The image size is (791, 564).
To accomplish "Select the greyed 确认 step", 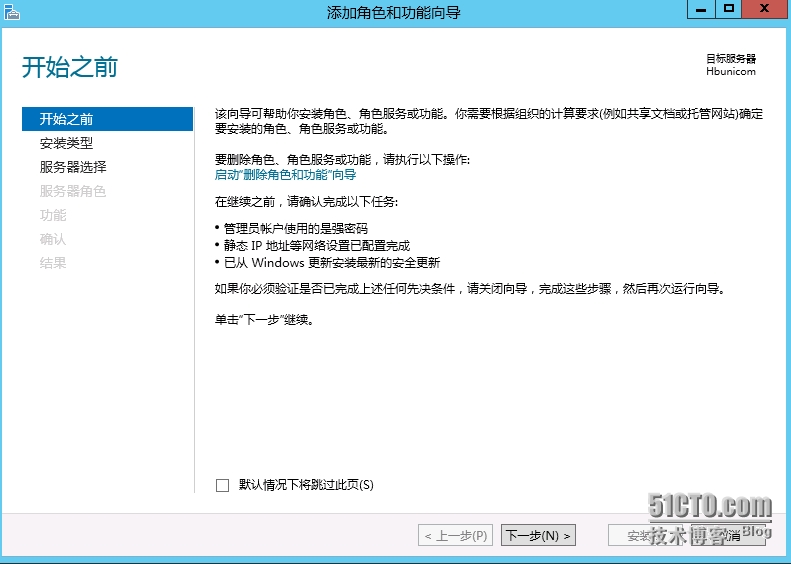I will click(53, 239).
